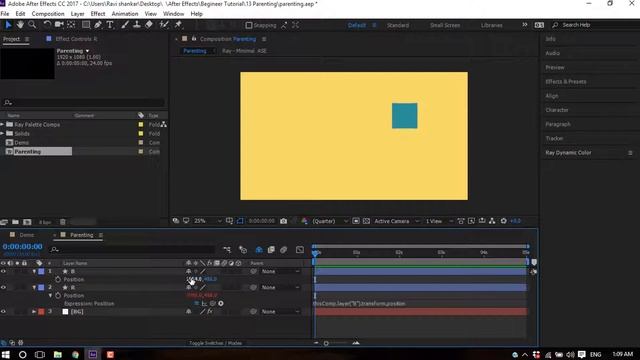Select the Horizontal Type tool
The height and width of the screenshot is (360, 640).
[110, 25]
